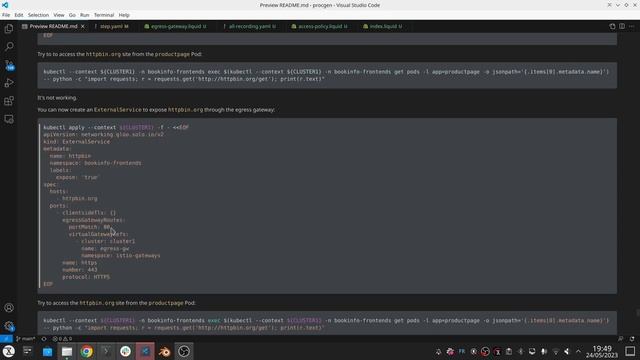This screenshot has width=640, height=360.
Task: Open the Selection menu
Action: 38,15
